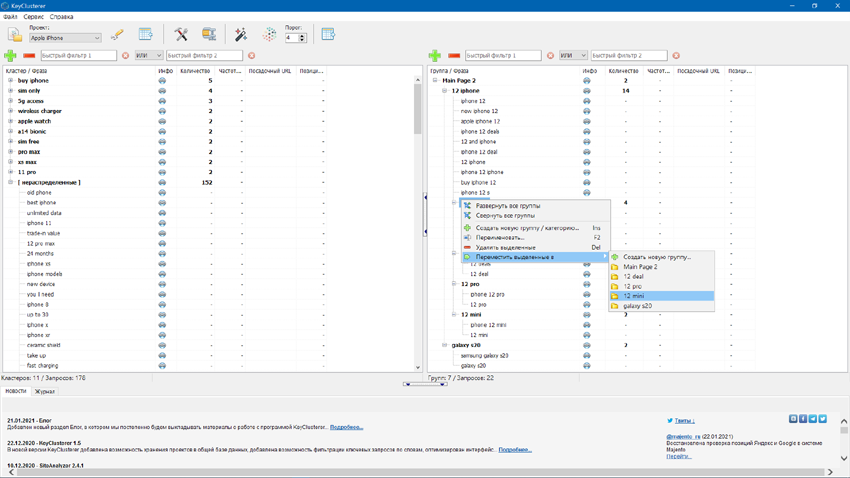Choose Свернуть все группы in context menu

pyautogui.click(x=535, y=216)
